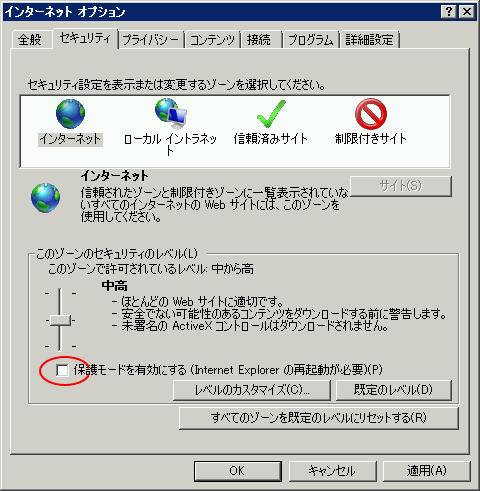Select the ローカル イントラネット zone icon
The image size is (480, 491).
(170, 113)
